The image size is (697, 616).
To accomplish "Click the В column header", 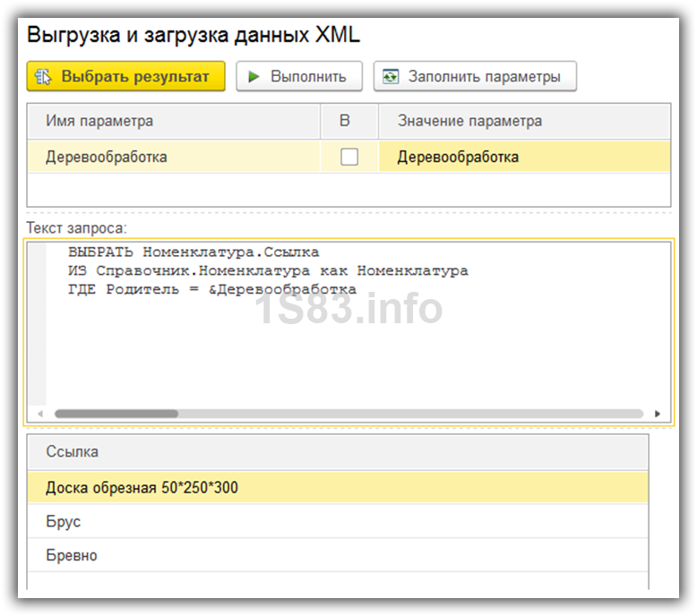I will coord(345,121).
